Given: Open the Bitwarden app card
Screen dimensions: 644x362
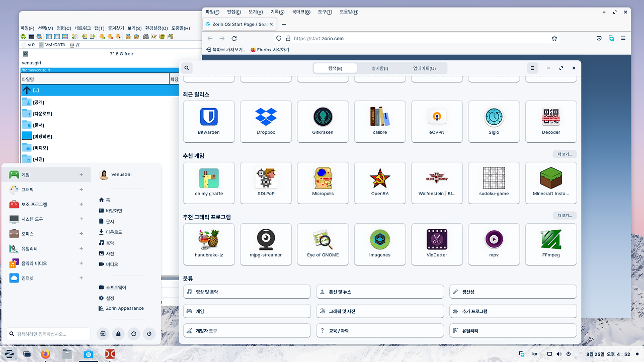Looking at the screenshot, I should [209, 121].
